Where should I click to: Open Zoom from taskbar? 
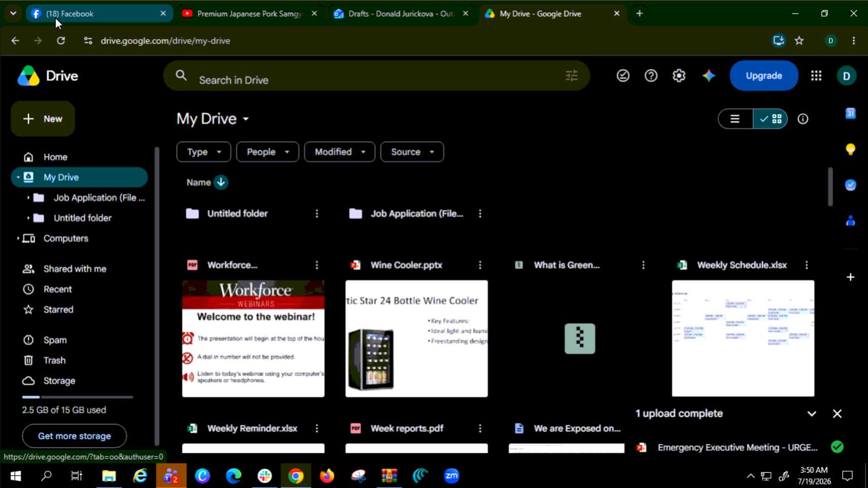tap(451, 476)
